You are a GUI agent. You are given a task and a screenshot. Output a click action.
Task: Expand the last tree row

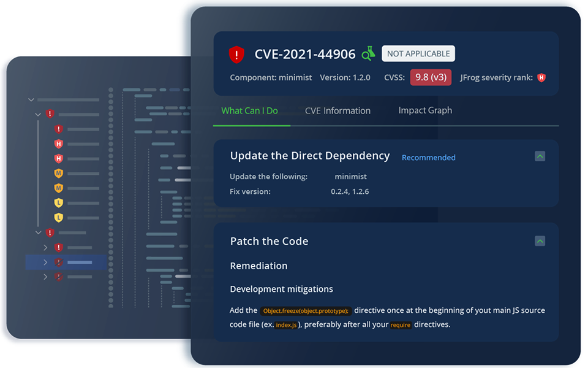coord(45,277)
